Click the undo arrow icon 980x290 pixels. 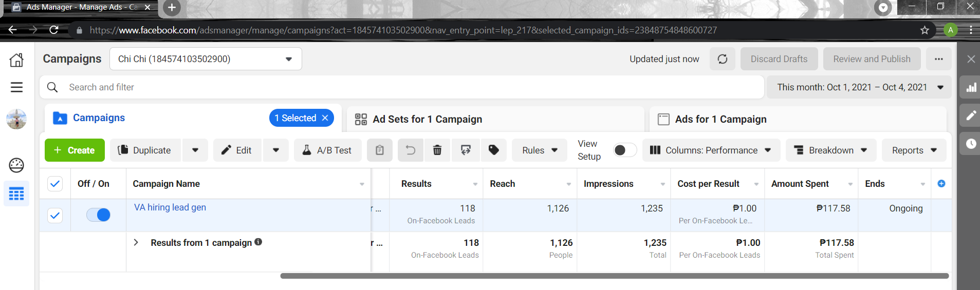click(410, 150)
